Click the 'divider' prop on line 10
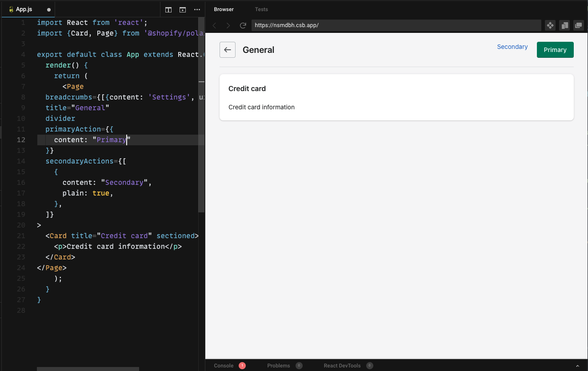Screen dimensions: 588x371 (60, 118)
